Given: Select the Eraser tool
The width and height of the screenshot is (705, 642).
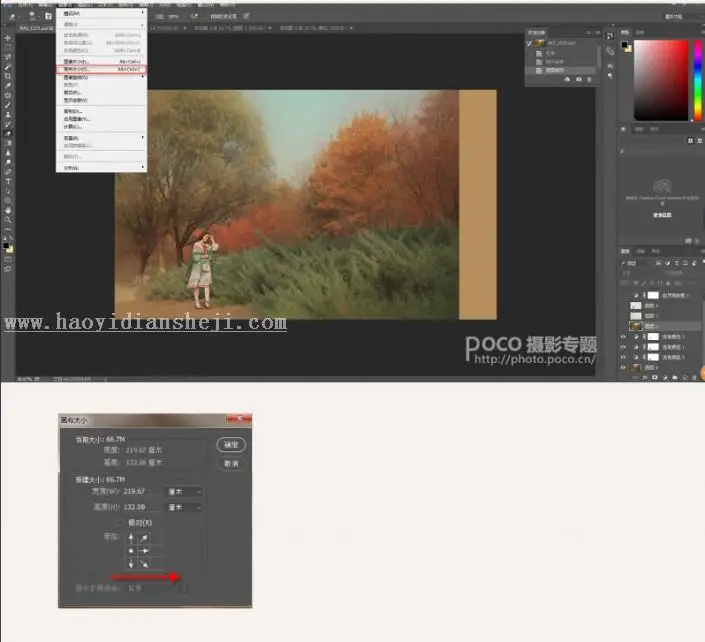Looking at the screenshot, I should (8, 134).
